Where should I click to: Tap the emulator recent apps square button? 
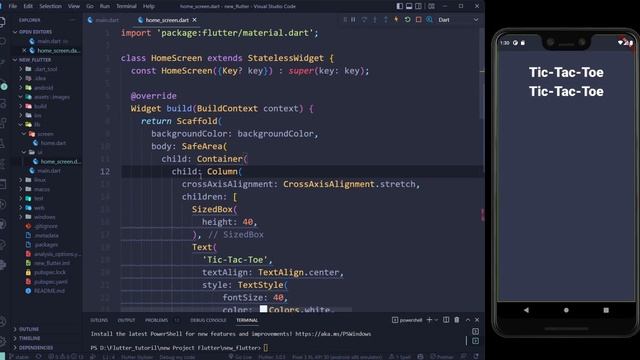point(606,310)
